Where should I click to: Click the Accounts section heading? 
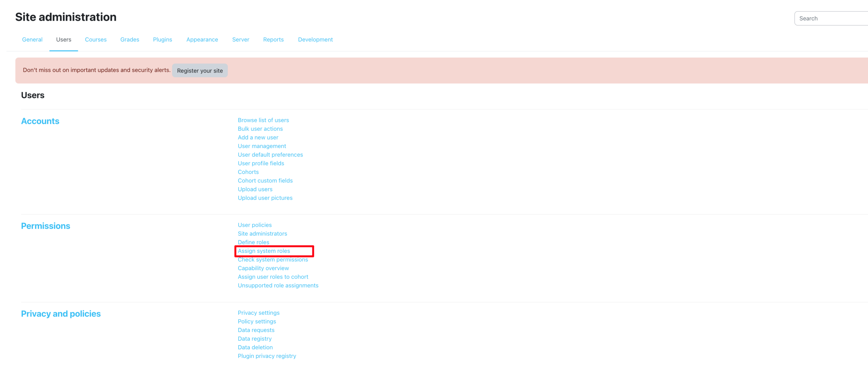pyautogui.click(x=40, y=121)
